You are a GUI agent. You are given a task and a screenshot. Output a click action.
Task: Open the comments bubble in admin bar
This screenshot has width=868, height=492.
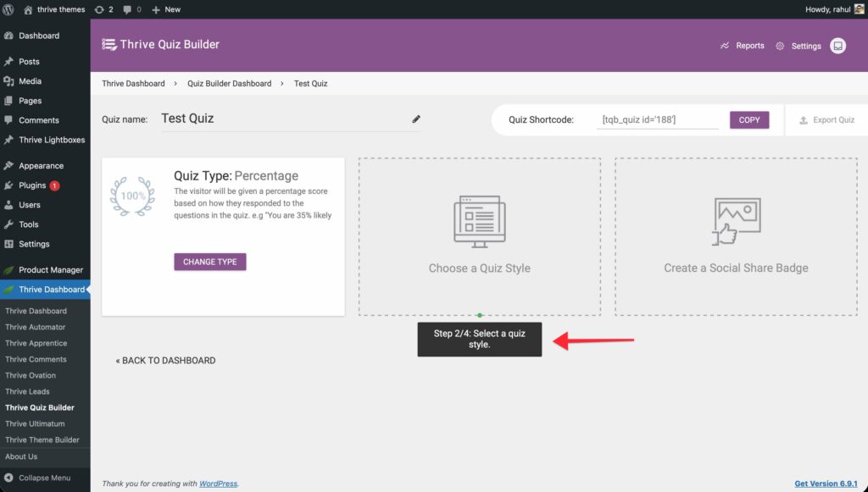pyautogui.click(x=131, y=9)
